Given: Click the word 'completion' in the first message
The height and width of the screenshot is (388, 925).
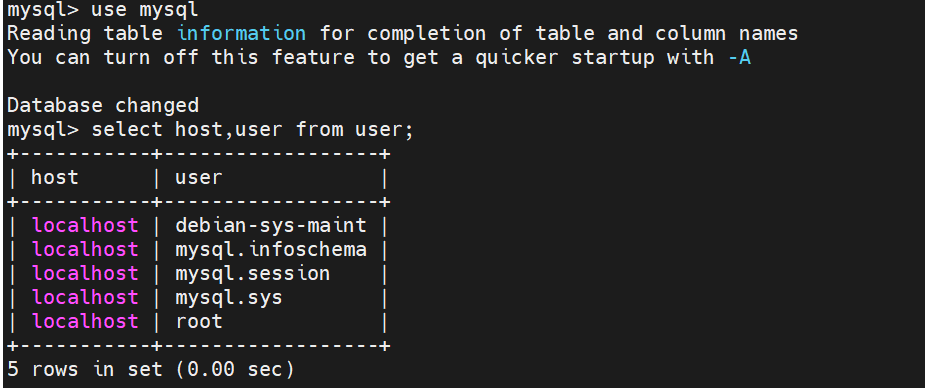Looking at the screenshot, I should [x=427, y=34].
